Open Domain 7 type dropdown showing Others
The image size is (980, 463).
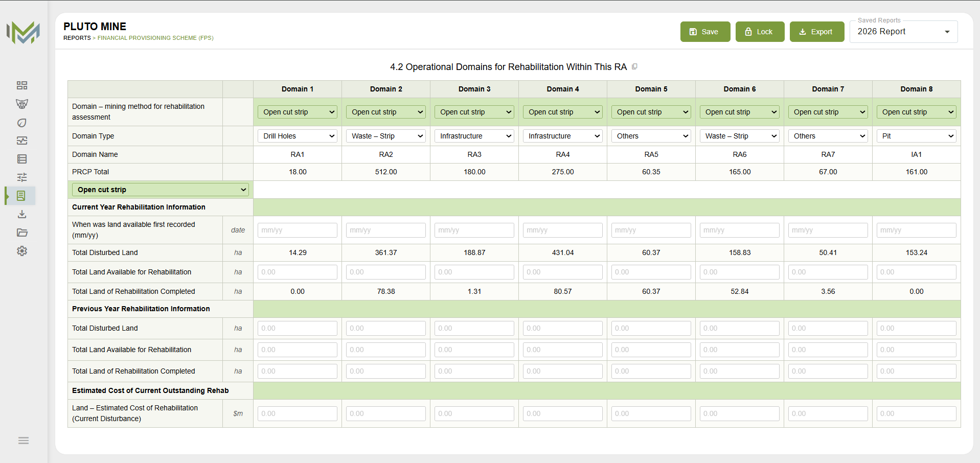click(x=828, y=136)
